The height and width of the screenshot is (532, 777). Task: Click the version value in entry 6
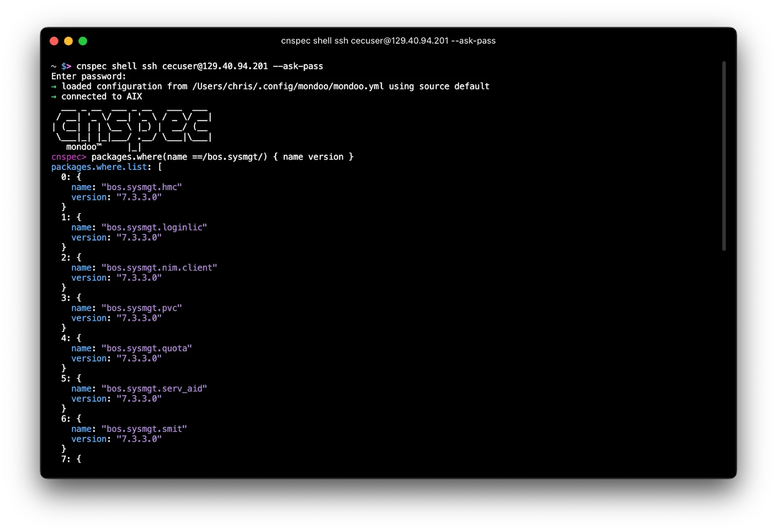[139, 439]
